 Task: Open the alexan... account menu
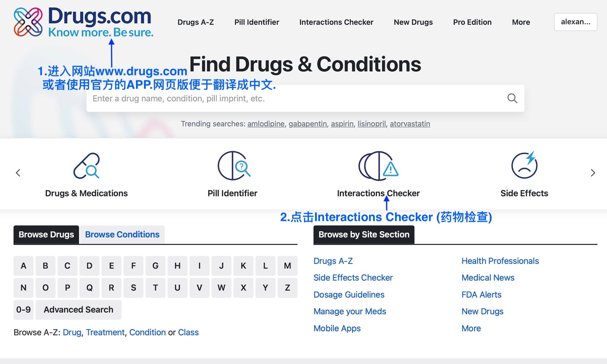[575, 22]
